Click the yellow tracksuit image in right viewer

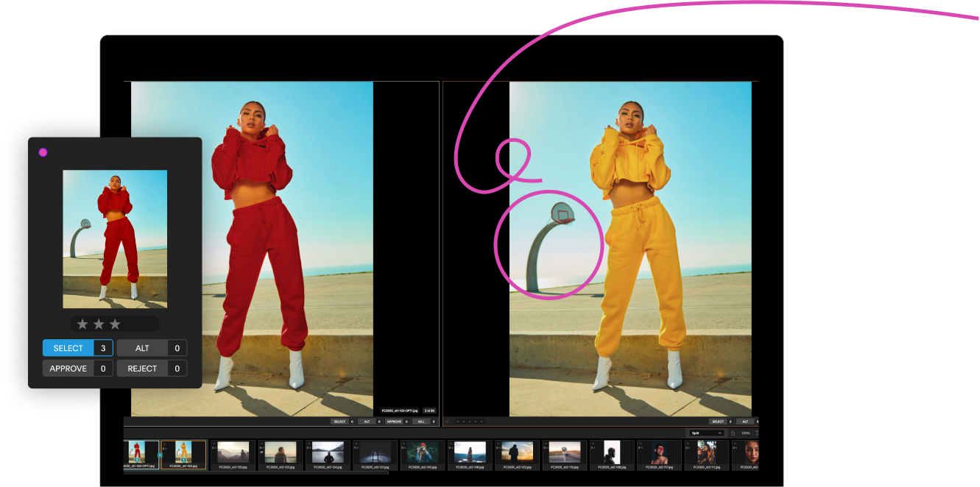[630, 249]
